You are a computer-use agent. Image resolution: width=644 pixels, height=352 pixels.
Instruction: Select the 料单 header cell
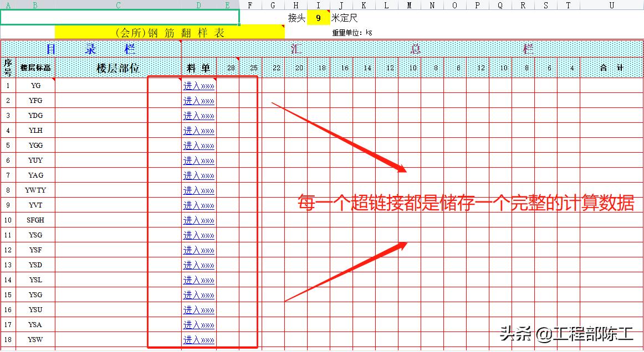[198, 68]
